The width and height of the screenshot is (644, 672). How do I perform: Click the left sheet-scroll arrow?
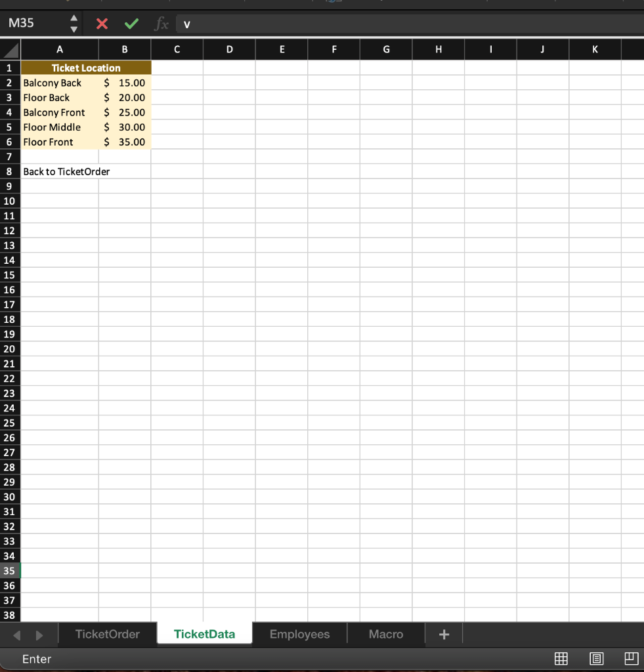coord(17,634)
